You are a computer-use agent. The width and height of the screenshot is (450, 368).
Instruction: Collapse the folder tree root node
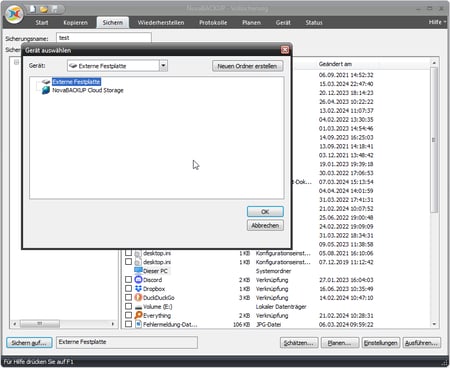(x=16, y=62)
